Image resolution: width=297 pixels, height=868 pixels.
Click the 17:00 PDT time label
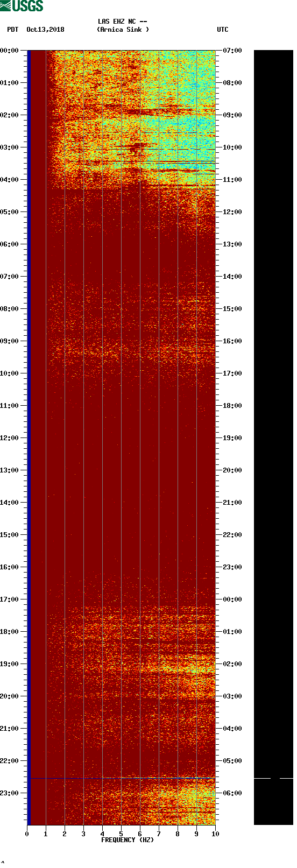(x=10, y=599)
